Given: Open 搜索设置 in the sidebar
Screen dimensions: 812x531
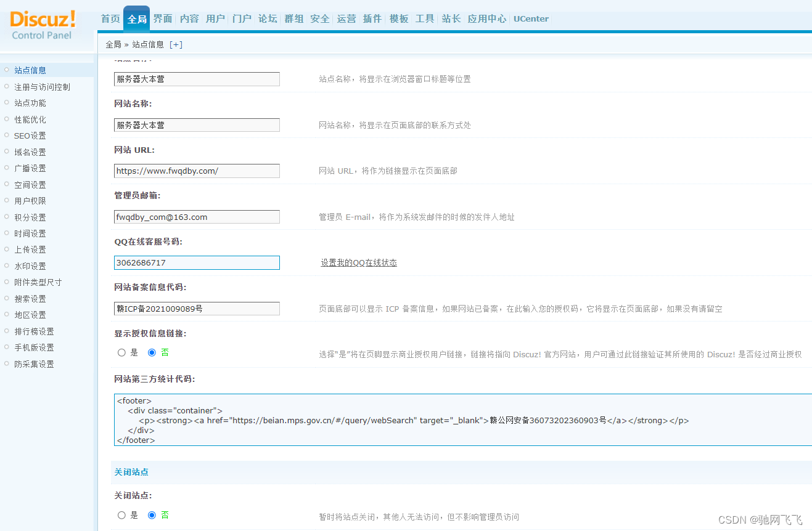Looking at the screenshot, I should pyautogui.click(x=30, y=299).
